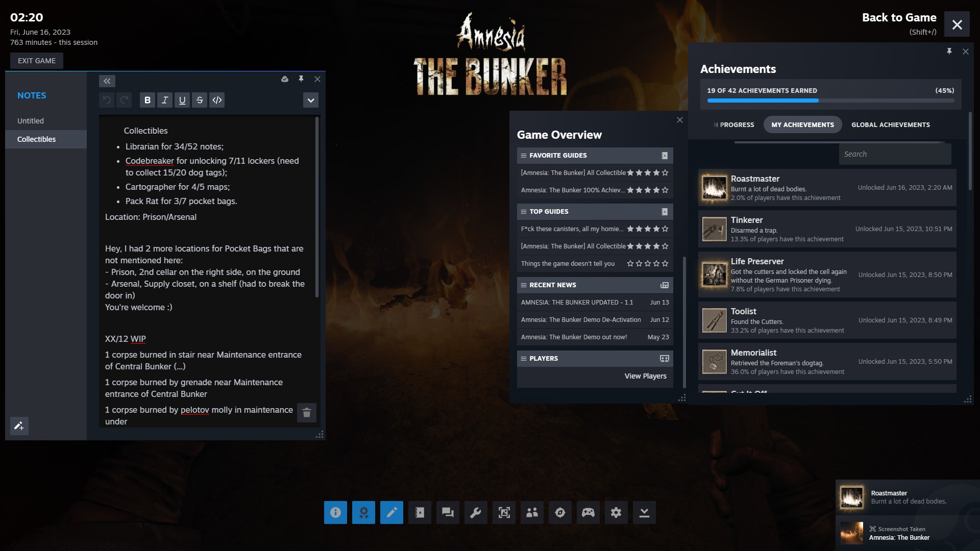Click the Exit Game button
The height and width of the screenshot is (551, 980).
[x=37, y=61]
